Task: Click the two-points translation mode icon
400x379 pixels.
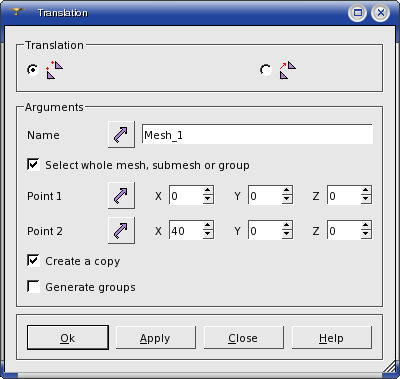Action: pyautogui.click(x=55, y=70)
